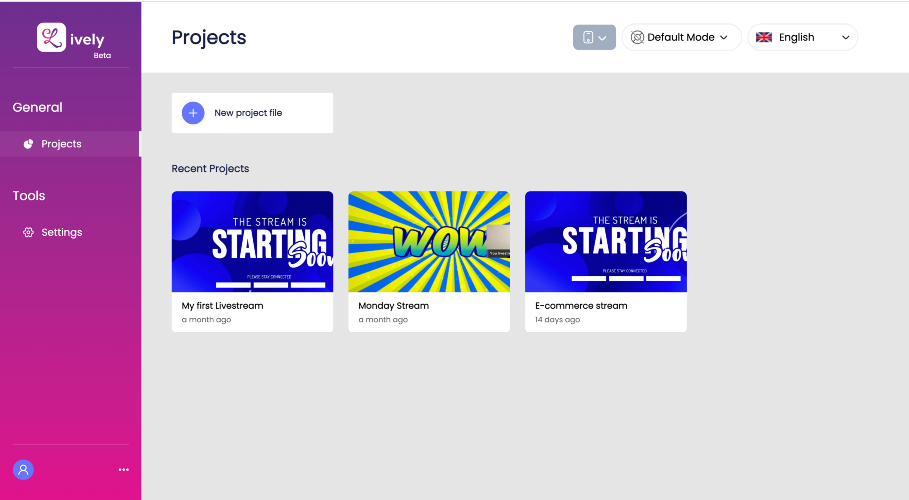Open the E-commerce stream project thumbnail

tap(606, 241)
